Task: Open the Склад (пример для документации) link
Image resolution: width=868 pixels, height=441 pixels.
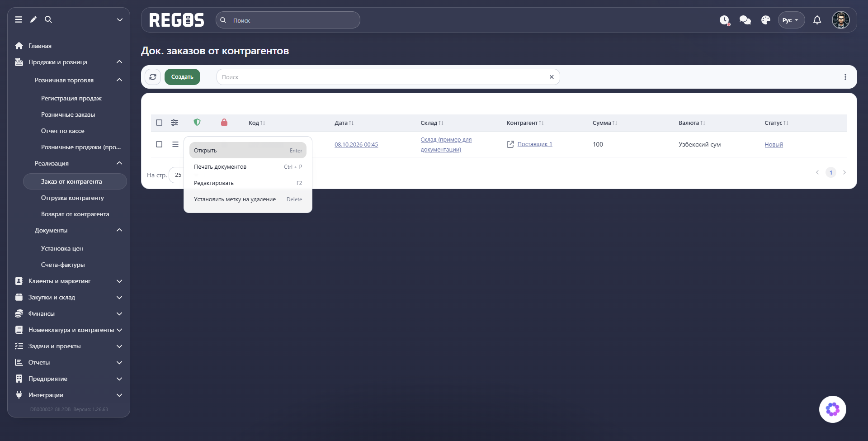Action: click(x=446, y=144)
